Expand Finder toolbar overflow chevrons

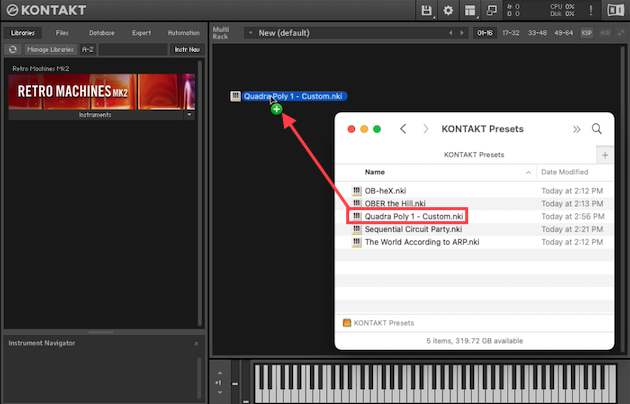pyautogui.click(x=577, y=129)
